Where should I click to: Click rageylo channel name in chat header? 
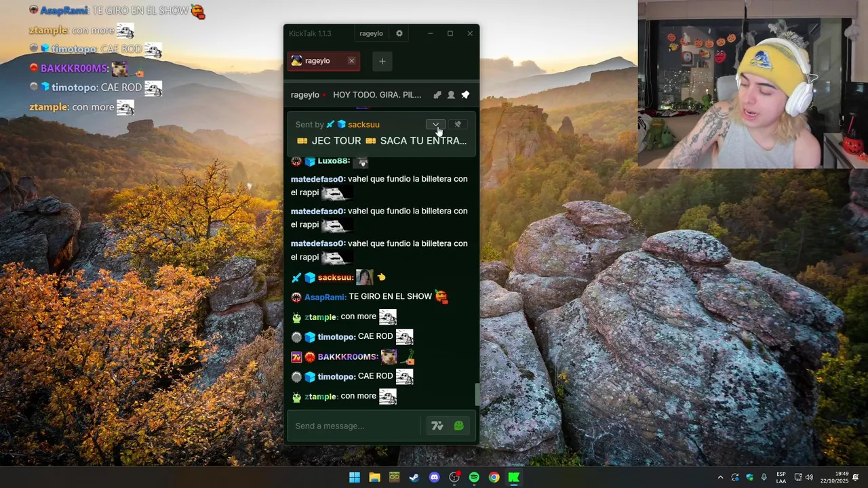pos(304,95)
